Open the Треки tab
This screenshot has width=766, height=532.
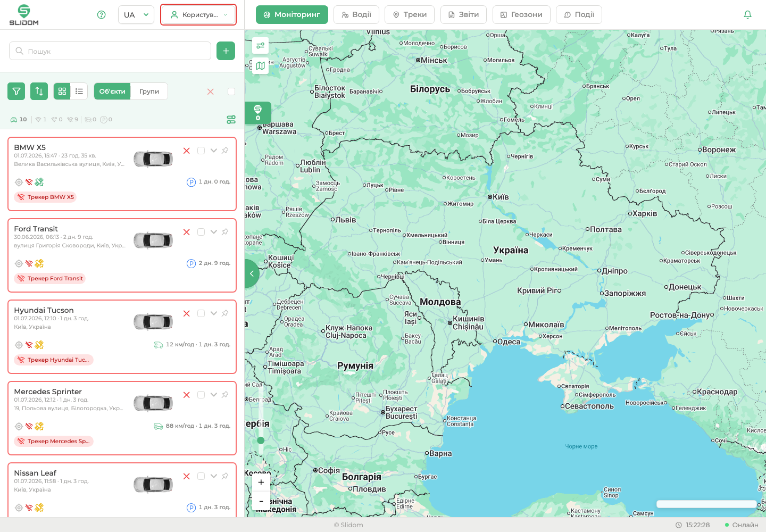(410, 15)
